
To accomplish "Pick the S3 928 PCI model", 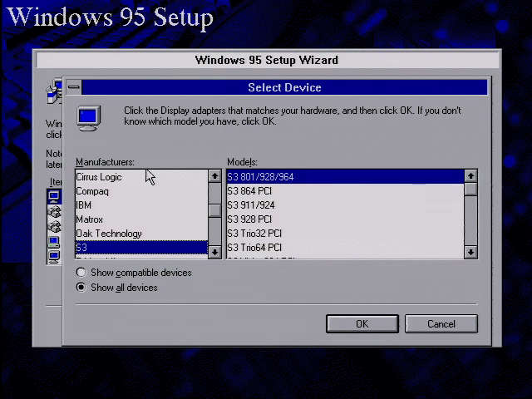I will (x=346, y=219).
